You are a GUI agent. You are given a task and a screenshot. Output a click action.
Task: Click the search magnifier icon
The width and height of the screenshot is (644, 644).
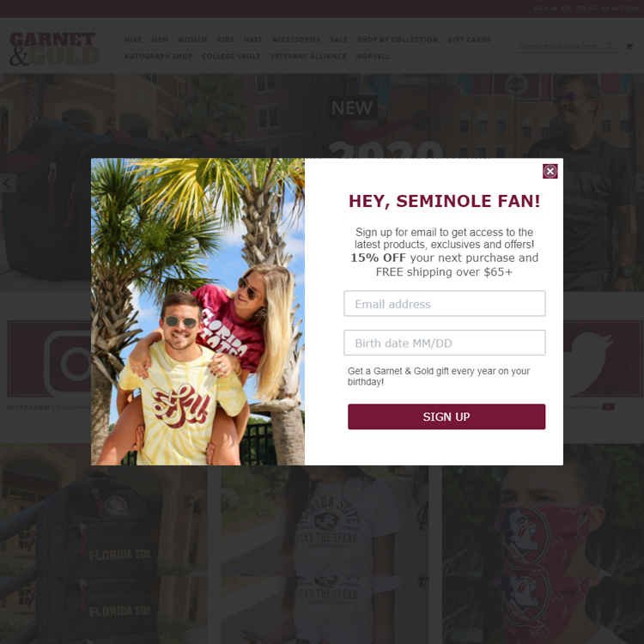pyautogui.click(x=609, y=46)
